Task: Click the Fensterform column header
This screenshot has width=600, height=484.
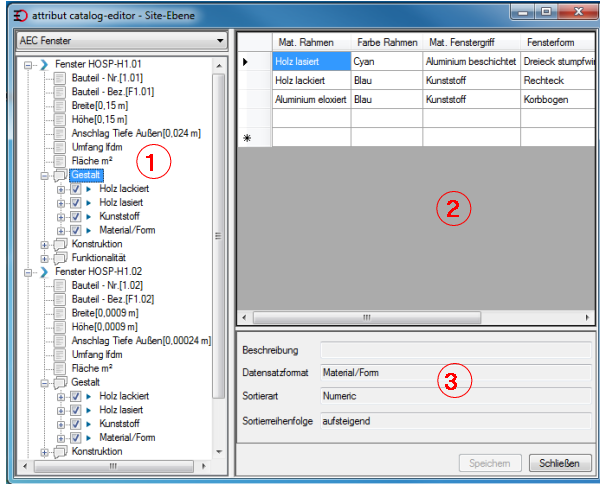Action: coord(558,42)
